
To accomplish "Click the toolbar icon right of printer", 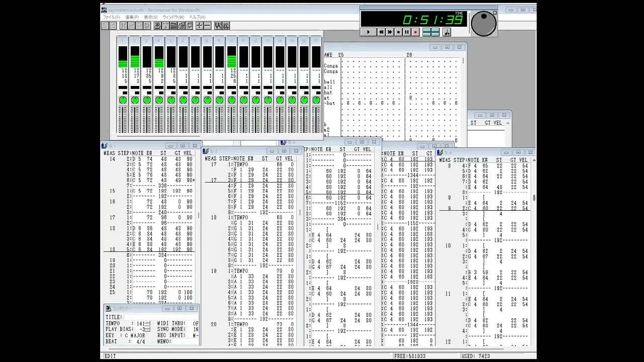I will [166, 26].
